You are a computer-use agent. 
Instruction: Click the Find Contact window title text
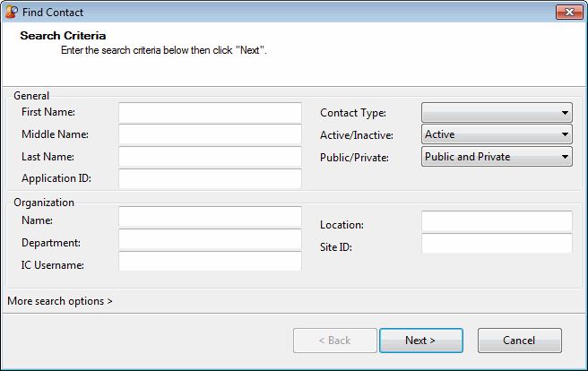[x=53, y=13]
